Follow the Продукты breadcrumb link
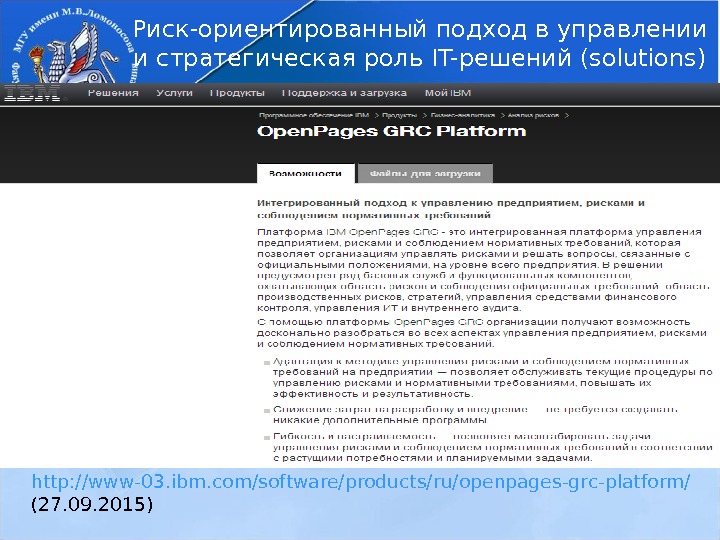720x540 pixels. click(399, 115)
